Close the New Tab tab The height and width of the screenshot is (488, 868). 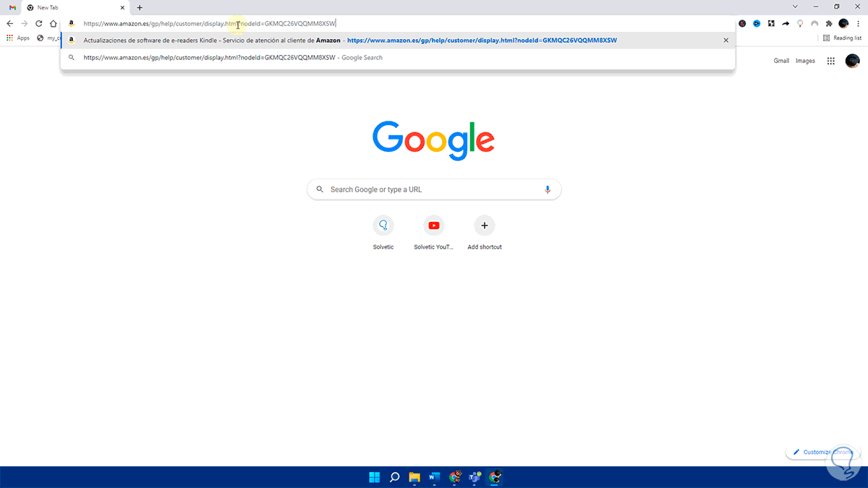point(122,7)
